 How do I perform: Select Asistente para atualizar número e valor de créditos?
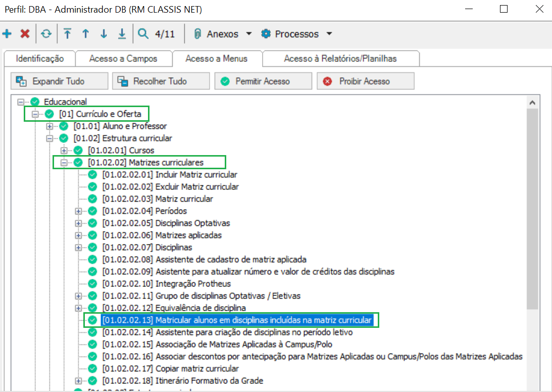(248, 272)
